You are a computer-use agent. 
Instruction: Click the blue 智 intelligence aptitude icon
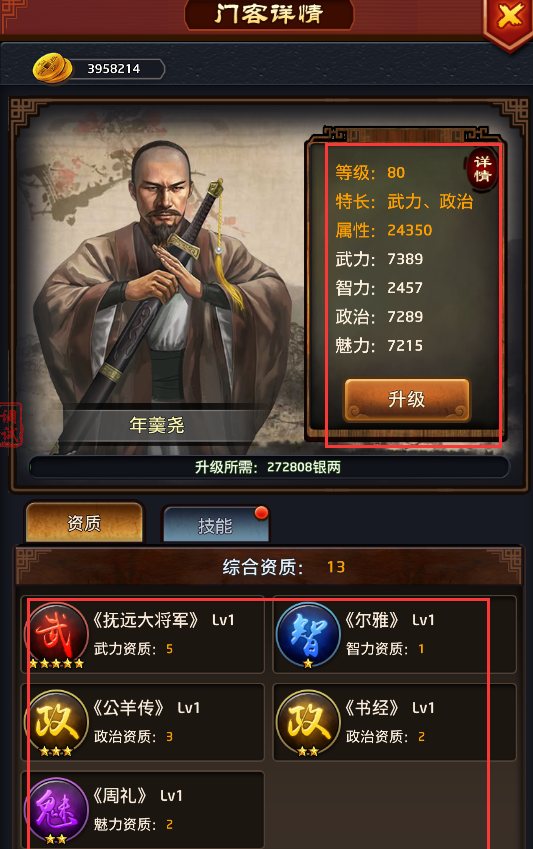(308, 634)
